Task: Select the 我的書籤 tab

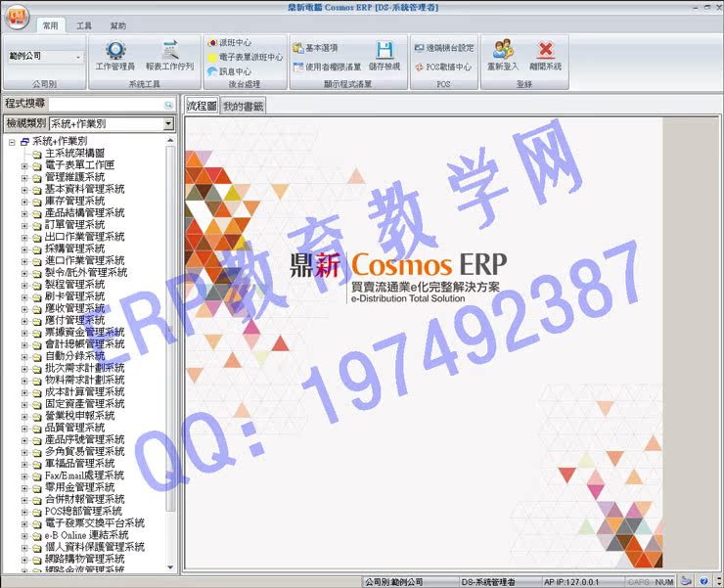Action: tap(244, 107)
